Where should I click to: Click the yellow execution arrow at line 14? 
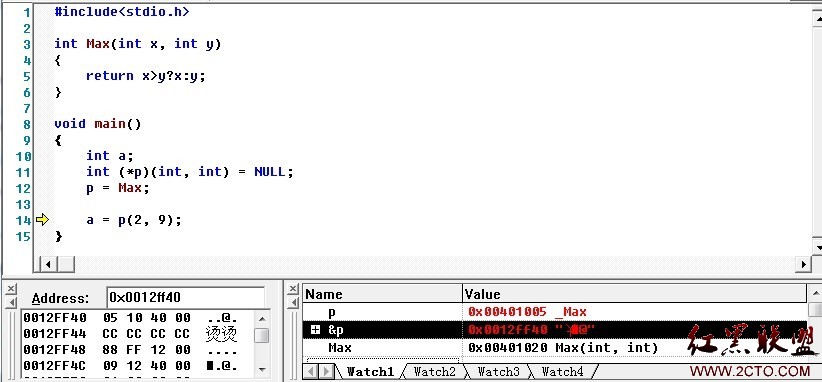point(42,220)
